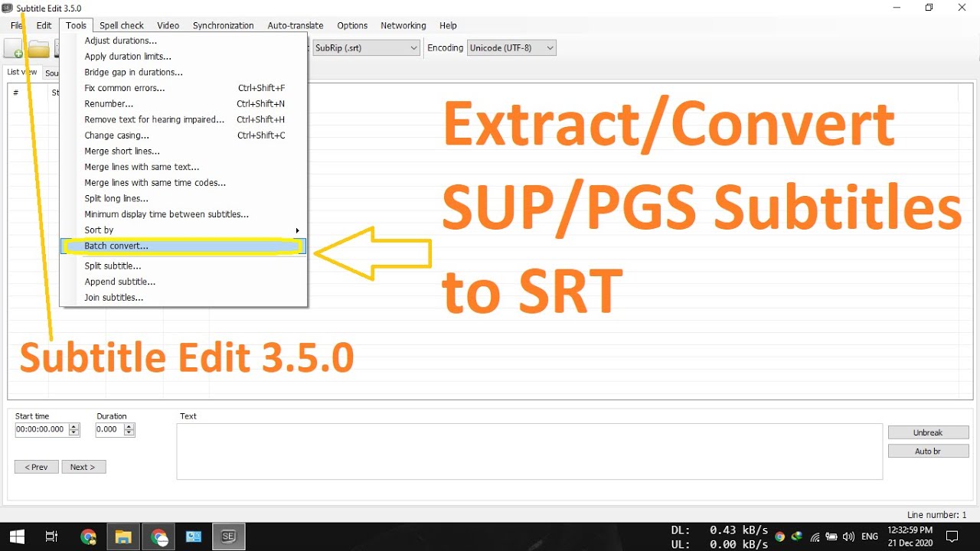The height and width of the screenshot is (551, 980).
Task: Click the Chrome tray icon
Action: (780, 537)
